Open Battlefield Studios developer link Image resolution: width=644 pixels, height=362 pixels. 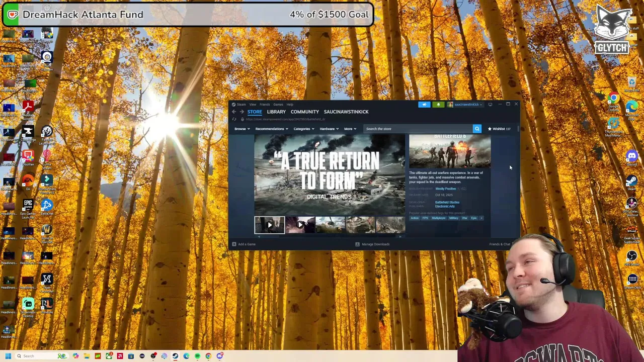(447, 202)
